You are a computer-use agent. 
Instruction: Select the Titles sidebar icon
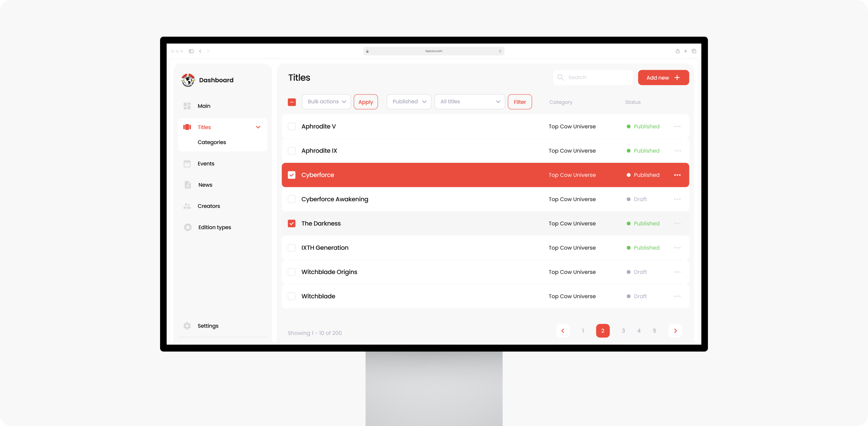point(188,127)
